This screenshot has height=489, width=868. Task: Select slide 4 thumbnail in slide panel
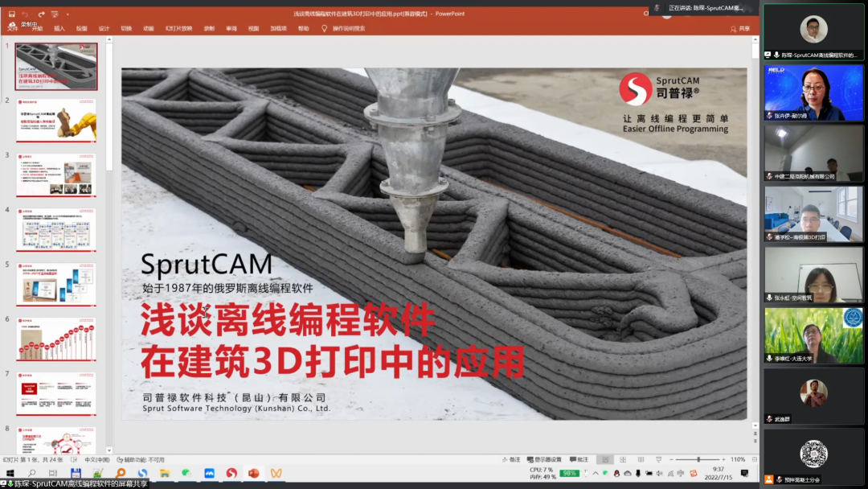(x=56, y=230)
